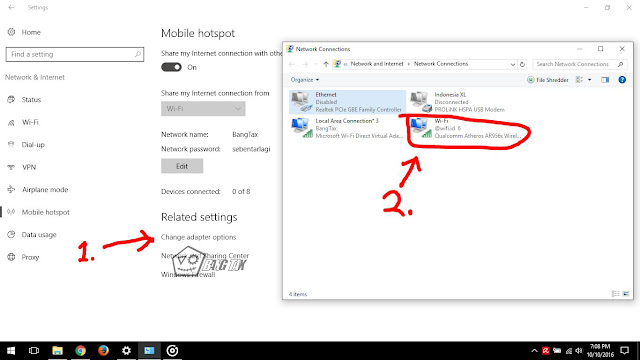Switch to Network Connections taskbar window
The image size is (640, 360).
click(149, 351)
